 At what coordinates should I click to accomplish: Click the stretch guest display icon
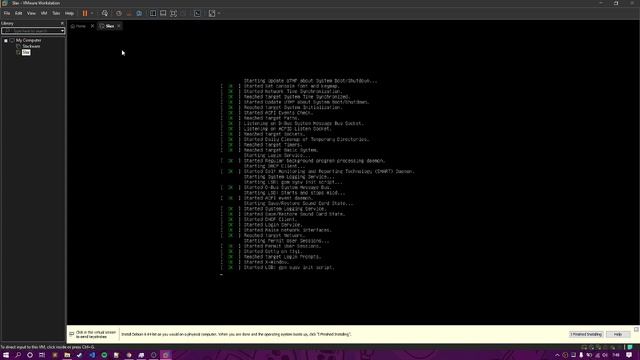coord(212,13)
